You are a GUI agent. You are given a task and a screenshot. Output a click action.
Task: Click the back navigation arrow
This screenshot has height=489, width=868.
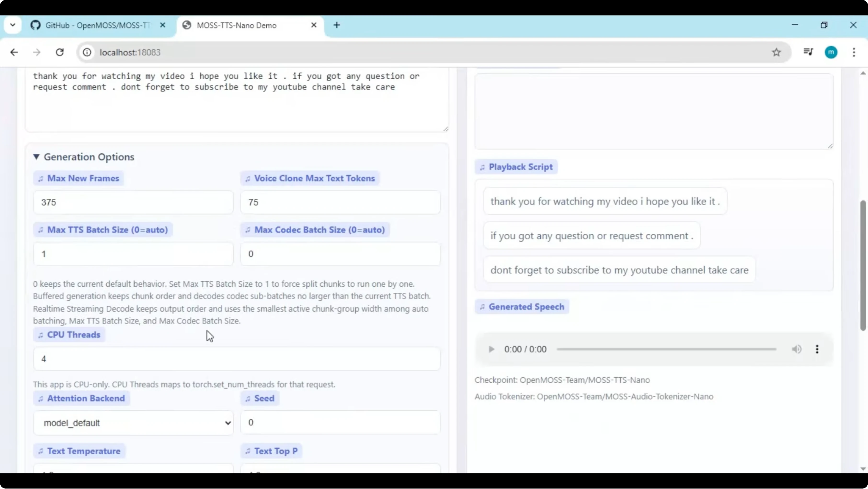coord(14,52)
